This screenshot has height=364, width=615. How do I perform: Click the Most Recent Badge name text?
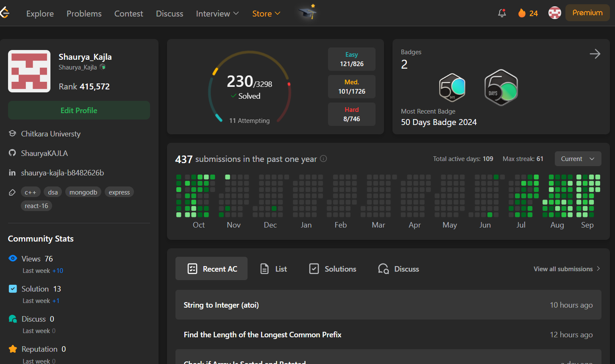coord(439,122)
